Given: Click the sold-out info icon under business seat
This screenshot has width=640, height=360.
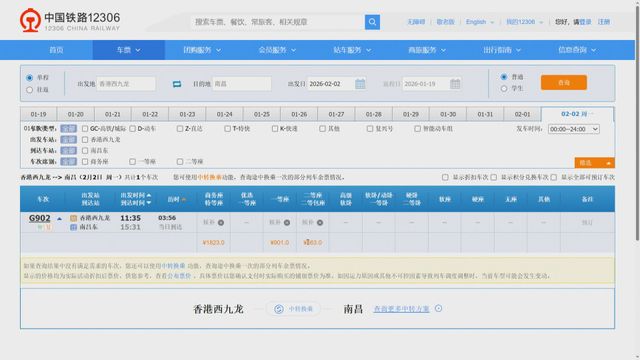Looking at the screenshot, I should pyautogui.click(x=221, y=222).
